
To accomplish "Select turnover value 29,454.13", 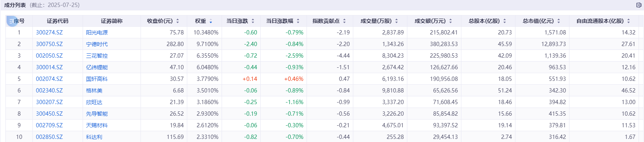I will [446, 137].
